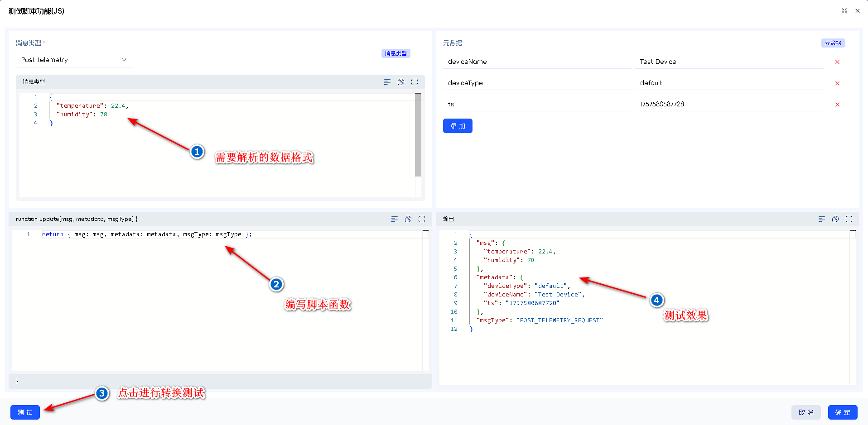Click the message editor theme icon

(400, 82)
